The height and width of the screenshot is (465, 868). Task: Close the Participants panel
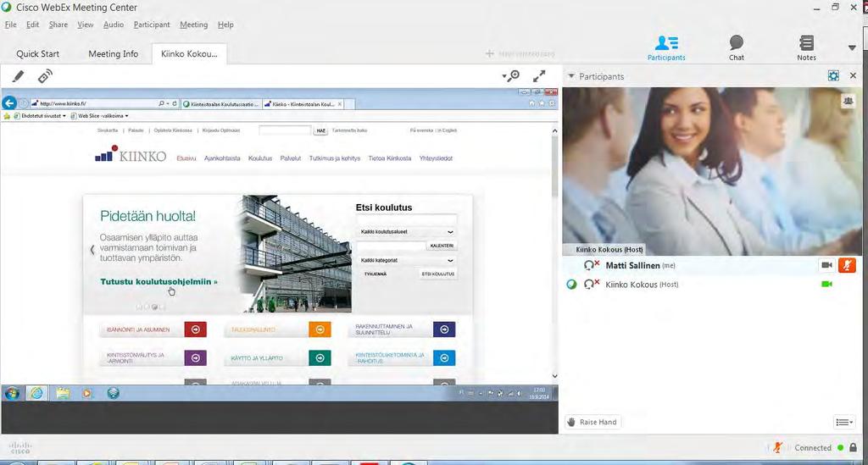click(x=853, y=75)
